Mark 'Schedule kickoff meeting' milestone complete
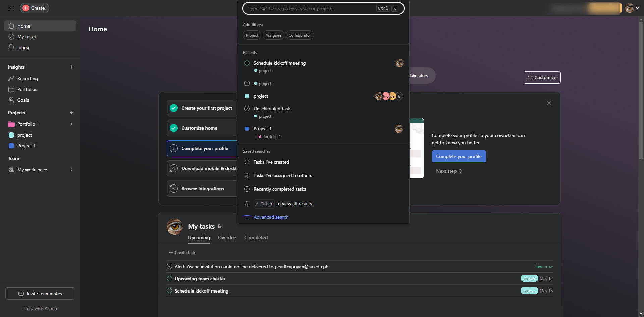 click(169, 291)
